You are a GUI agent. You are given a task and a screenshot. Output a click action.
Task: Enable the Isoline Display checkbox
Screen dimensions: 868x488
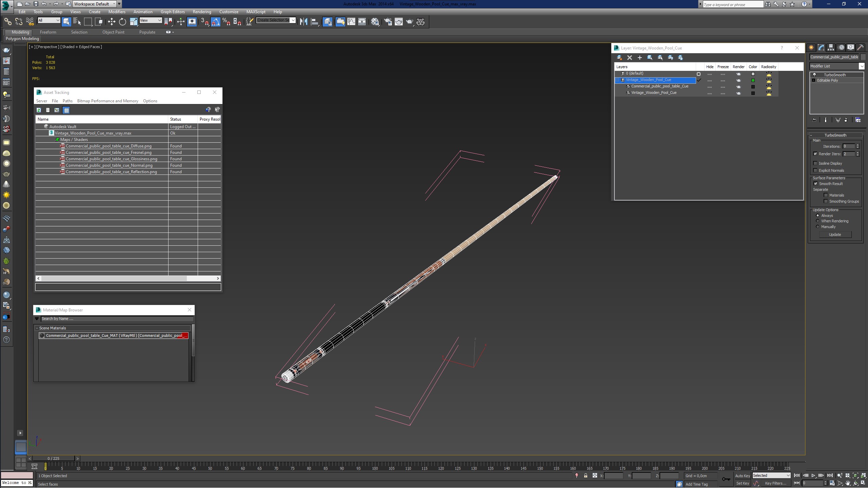tap(815, 163)
